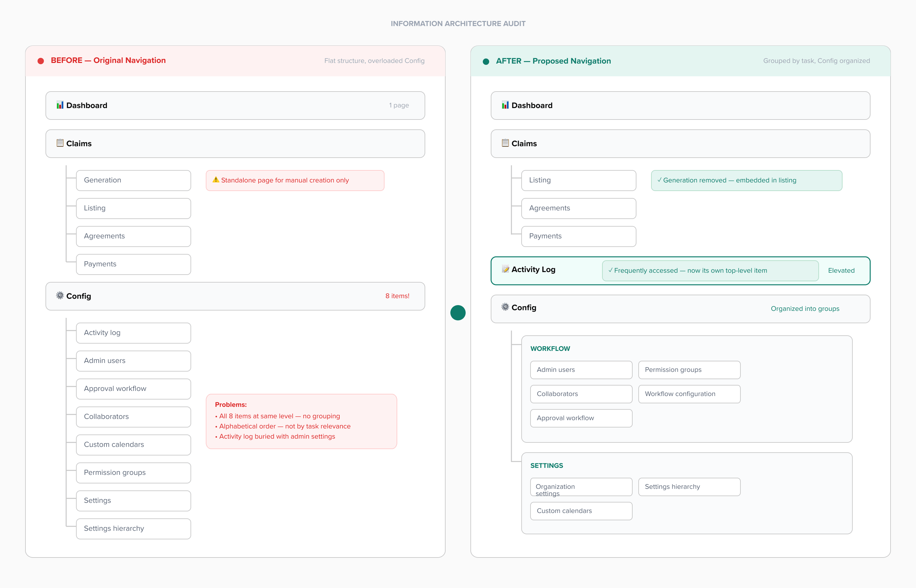Select Custom calendars in the Settings group

pos(581,510)
